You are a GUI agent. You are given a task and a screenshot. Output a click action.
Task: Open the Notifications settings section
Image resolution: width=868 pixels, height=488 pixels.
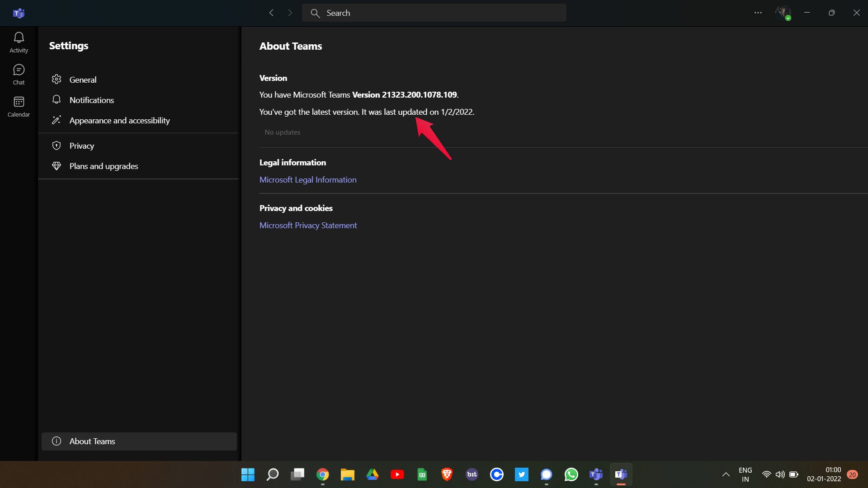[x=91, y=99]
